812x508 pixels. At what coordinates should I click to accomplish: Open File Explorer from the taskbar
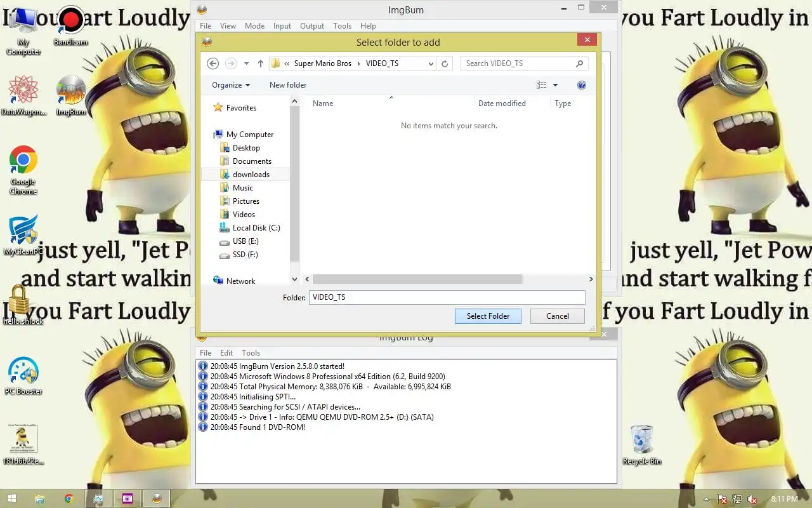pos(39,499)
